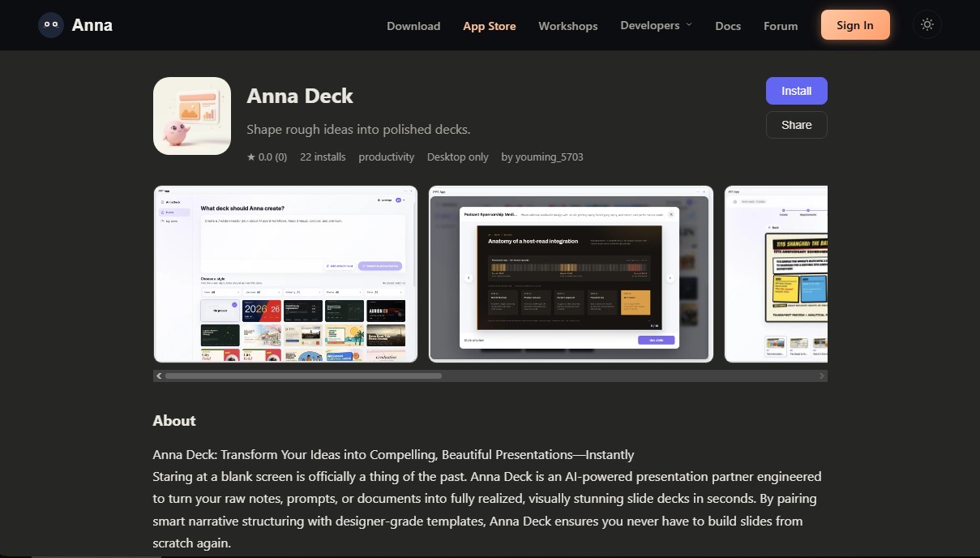This screenshot has width=980, height=558.
Task: Expand the Developers dropdown menu
Action: [656, 25]
